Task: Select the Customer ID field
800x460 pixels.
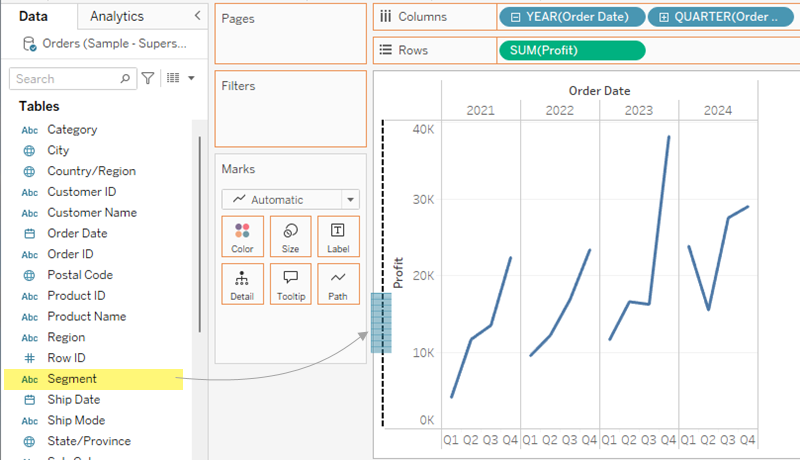Action: (x=82, y=192)
